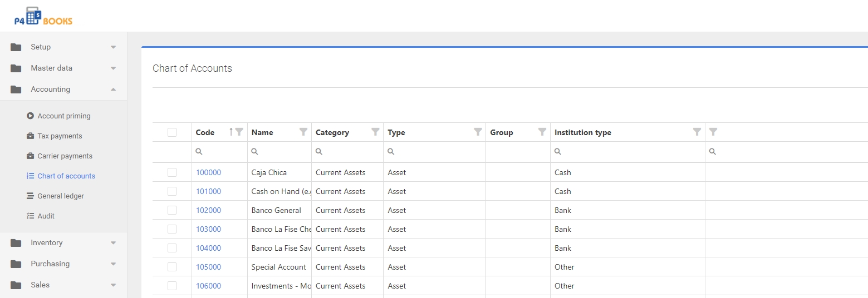
Task: Expand the Inventory menu arrow
Action: click(113, 243)
